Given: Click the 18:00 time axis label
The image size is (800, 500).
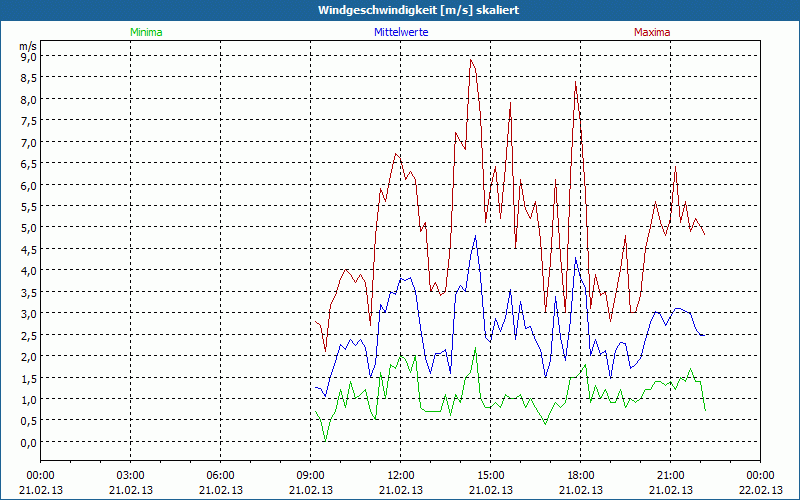Looking at the screenshot, I should coord(580,475).
